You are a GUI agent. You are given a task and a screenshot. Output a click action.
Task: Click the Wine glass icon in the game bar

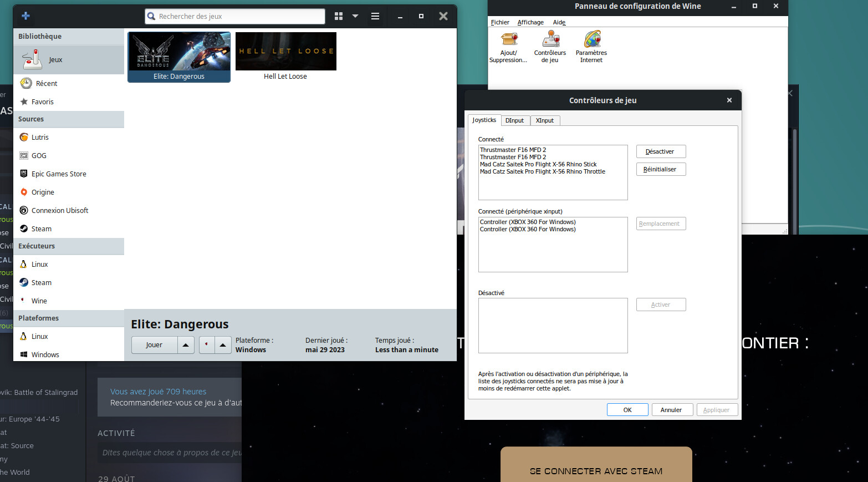tap(207, 345)
